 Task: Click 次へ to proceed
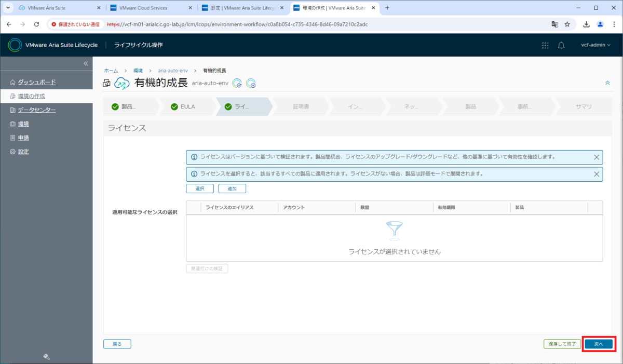coord(599,344)
